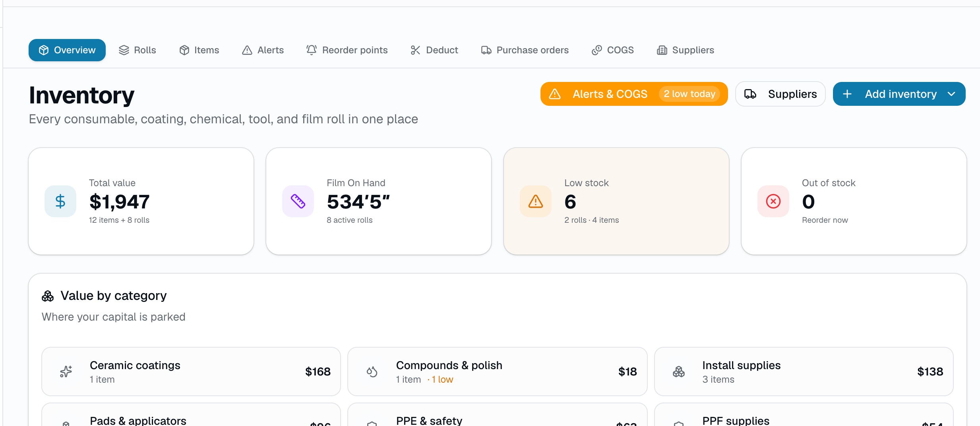Switch to the Rolls tab

[x=138, y=50]
